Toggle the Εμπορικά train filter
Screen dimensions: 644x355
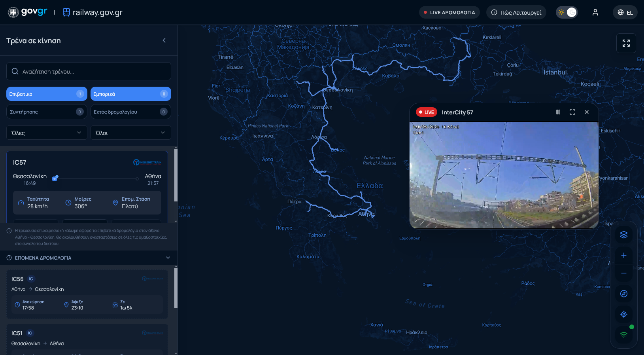(130, 94)
